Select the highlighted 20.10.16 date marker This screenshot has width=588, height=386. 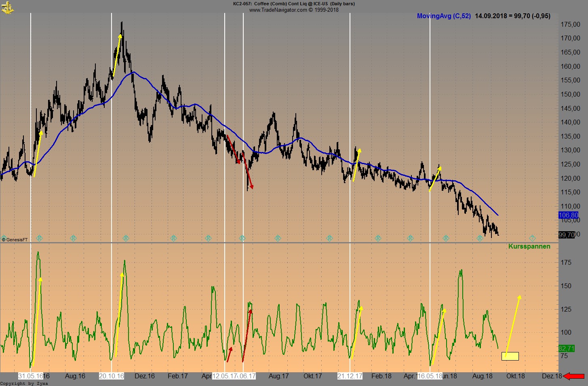coord(112,376)
